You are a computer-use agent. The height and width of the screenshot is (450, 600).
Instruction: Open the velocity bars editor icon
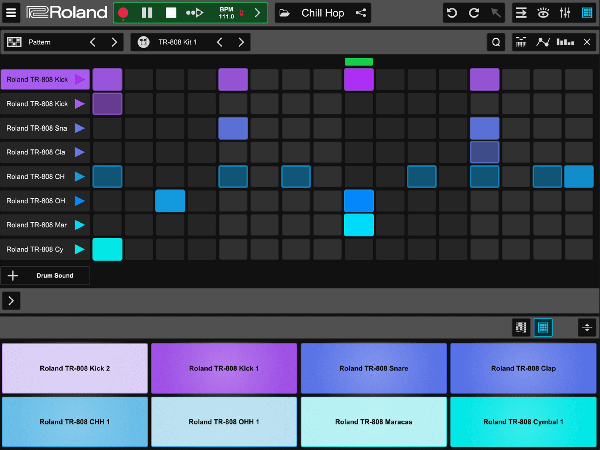[x=565, y=42]
